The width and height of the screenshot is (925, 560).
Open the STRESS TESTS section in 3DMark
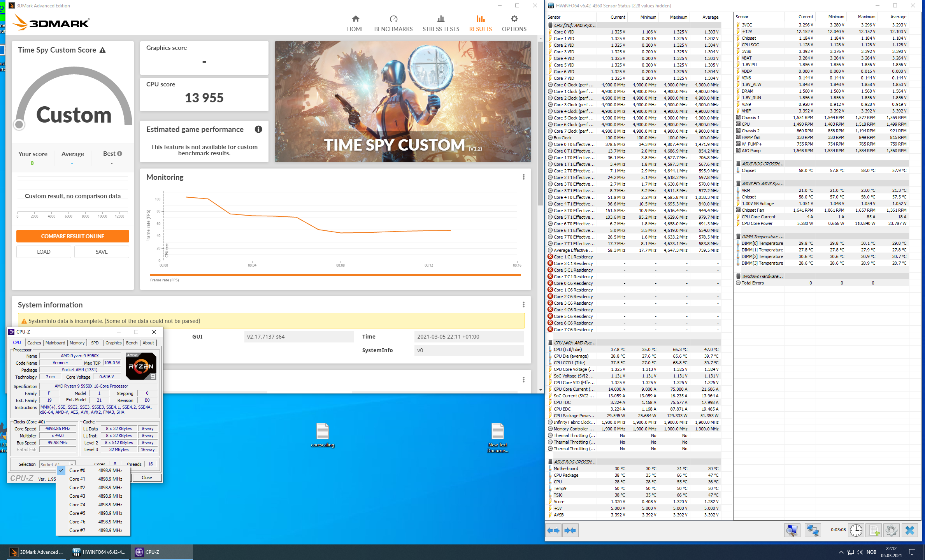(441, 23)
